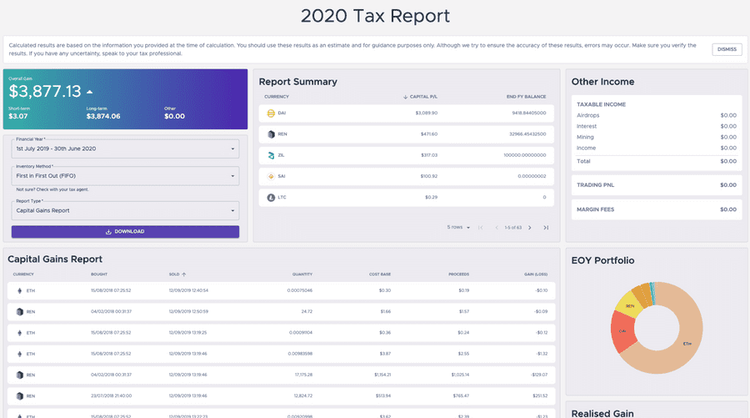Dismiss the disclaimer notice
Image resolution: width=750 pixels, height=418 pixels.
coord(726,49)
